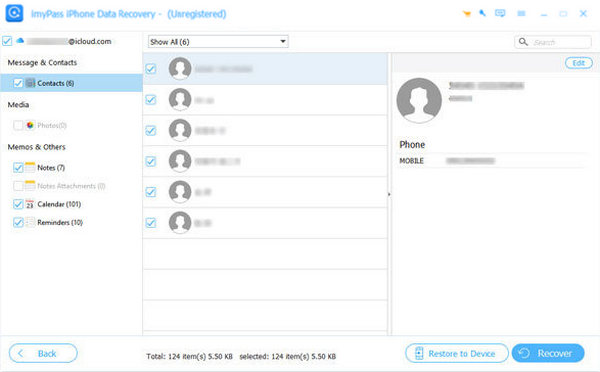Collapse the detail pane splitter arrow
The width and height of the screenshot is (600, 372).
[389, 194]
